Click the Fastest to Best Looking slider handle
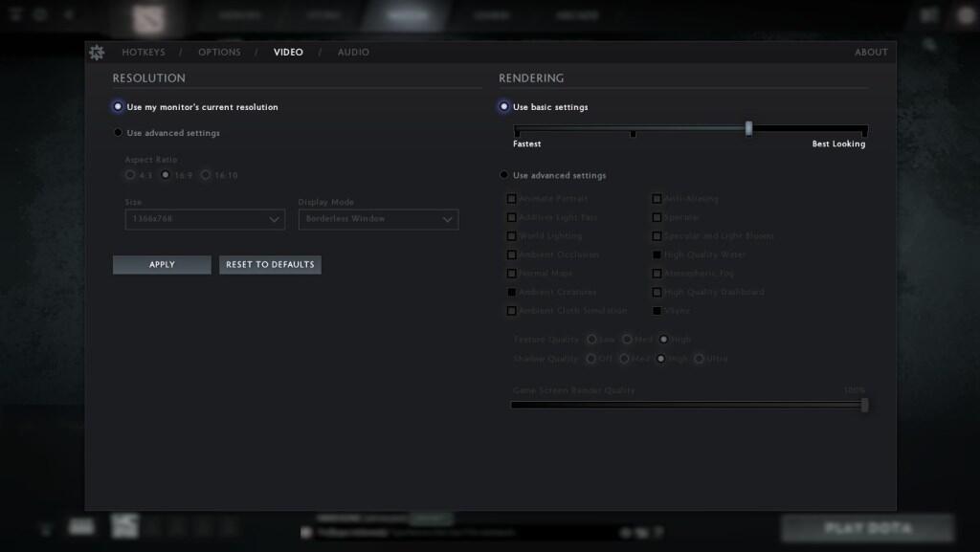This screenshot has height=552, width=980. [x=748, y=128]
